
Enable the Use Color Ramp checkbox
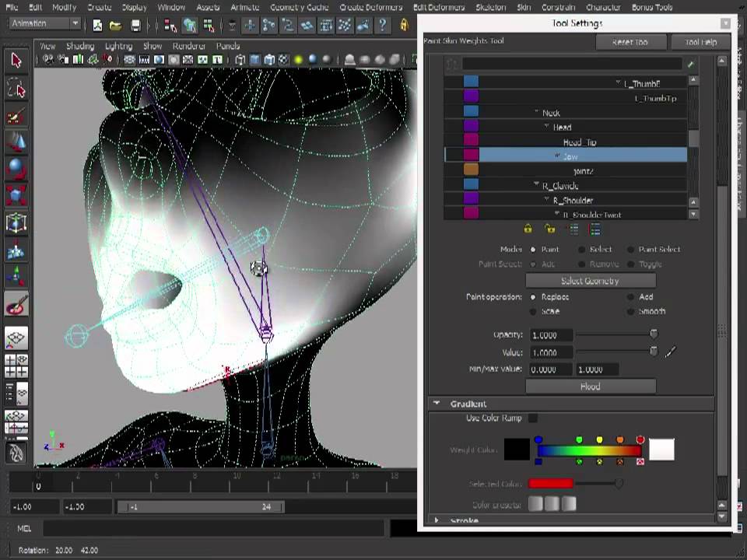click(533, 418)
